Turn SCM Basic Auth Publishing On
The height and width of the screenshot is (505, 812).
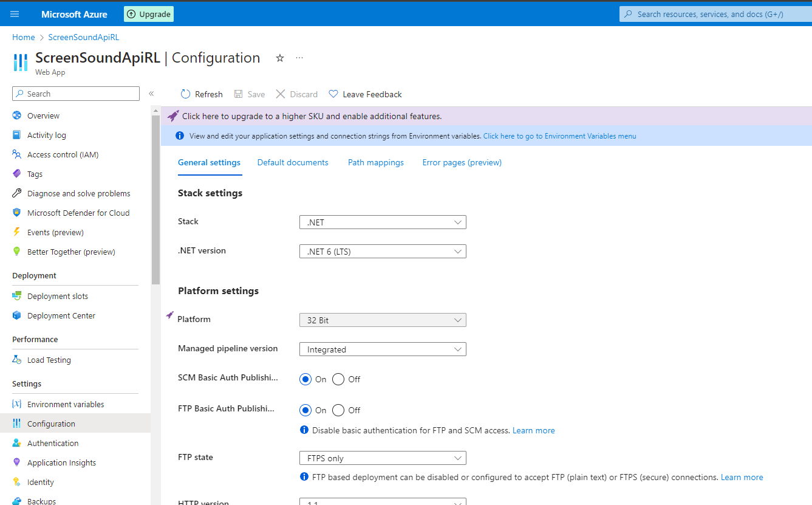305,379
